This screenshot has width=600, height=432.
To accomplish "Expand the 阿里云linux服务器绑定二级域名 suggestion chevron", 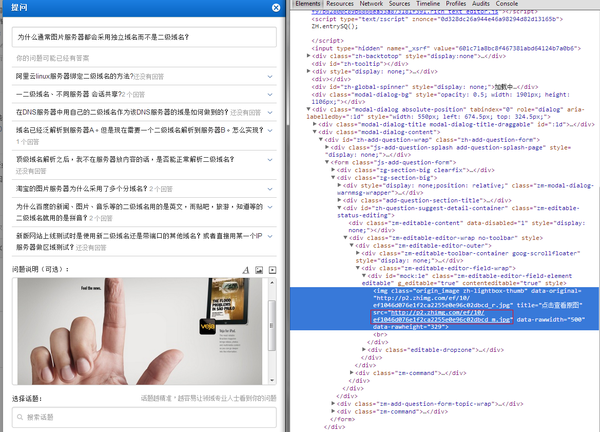I will point(270,77).
